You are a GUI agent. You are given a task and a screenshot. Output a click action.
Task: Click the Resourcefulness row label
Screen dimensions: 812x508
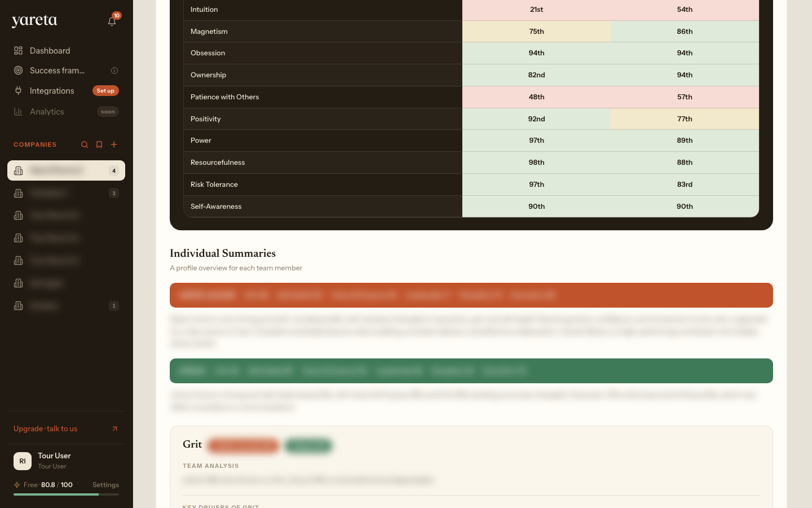[x=218, y=163]
